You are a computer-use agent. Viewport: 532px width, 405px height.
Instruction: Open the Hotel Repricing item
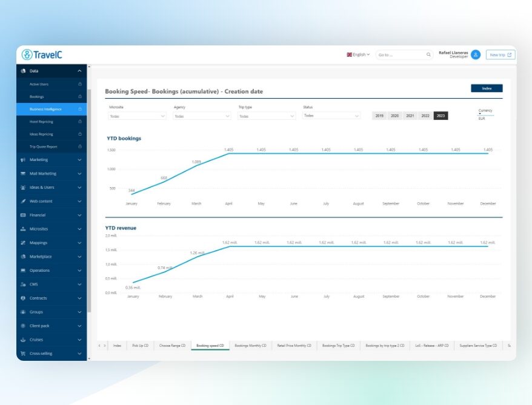click(x=52, y=121)
